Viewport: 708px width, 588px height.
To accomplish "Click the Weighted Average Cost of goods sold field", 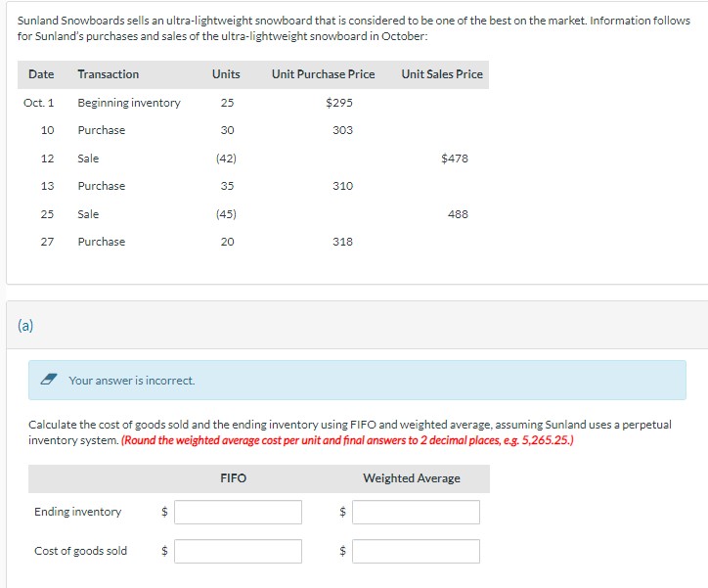I will (x=416, y=551).
